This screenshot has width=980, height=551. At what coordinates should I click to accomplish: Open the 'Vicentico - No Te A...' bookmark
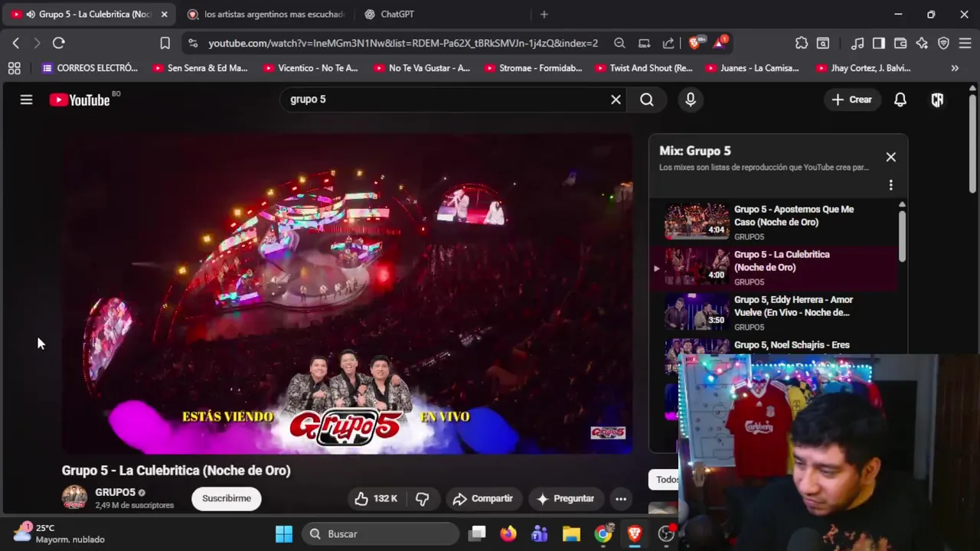[x=310, y=68]
